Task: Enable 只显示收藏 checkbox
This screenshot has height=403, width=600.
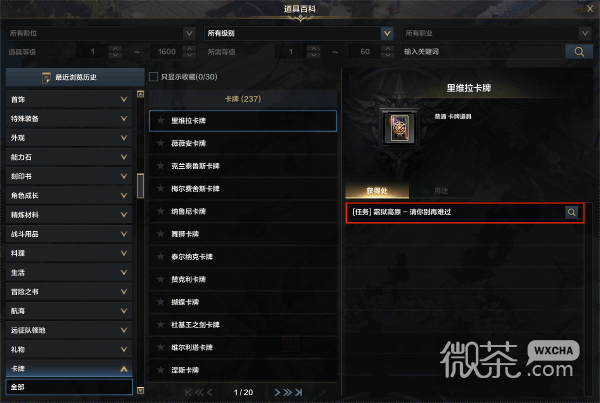Action: [153, 77]
